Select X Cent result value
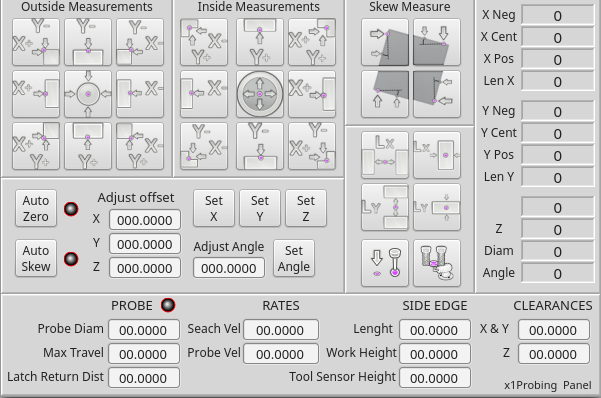Image resolution: width=601 pixels, height=398 pixels. [x=558, y=37]
